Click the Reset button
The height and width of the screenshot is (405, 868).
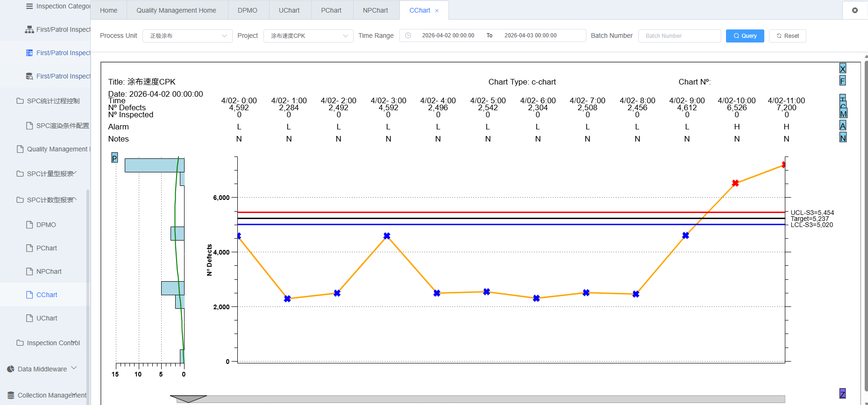pyautogui.click(x=788, y=36)
